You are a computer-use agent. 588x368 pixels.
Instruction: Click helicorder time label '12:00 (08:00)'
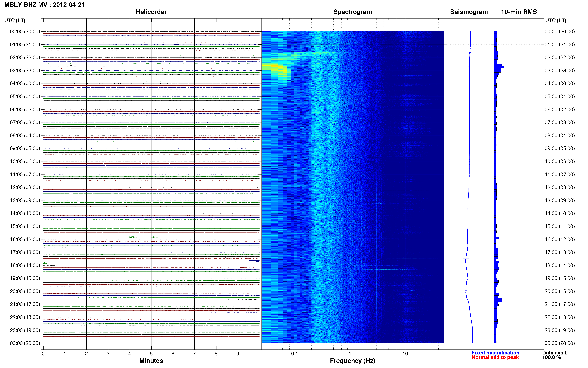(25, 187)
